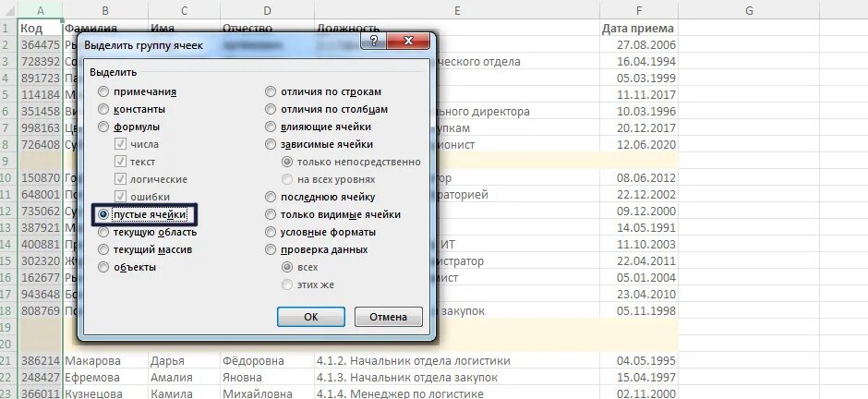Toggle the 'логические' checkbox
The height and width of the screenshot is (399, 868).
pyautogui.click(x=120, y=179)
